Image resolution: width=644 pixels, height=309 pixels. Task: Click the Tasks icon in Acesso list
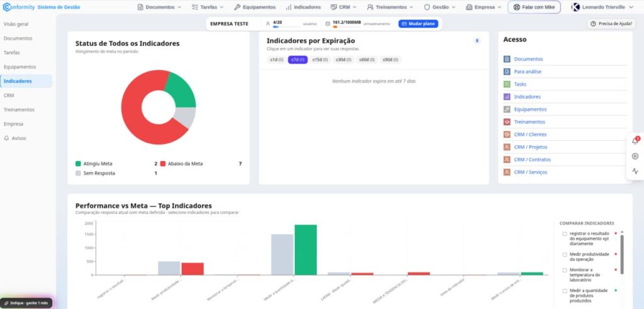click(x=507, y=84)
